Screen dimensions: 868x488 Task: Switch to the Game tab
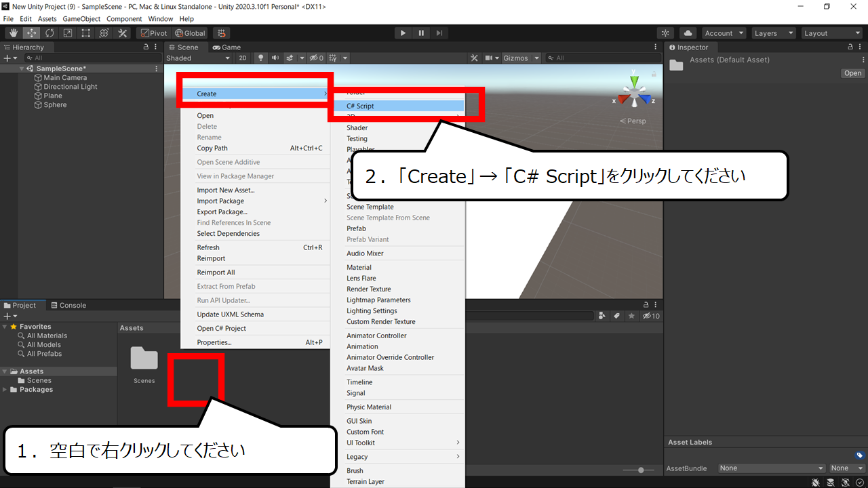pyautogui.click(x=226, y=47)
